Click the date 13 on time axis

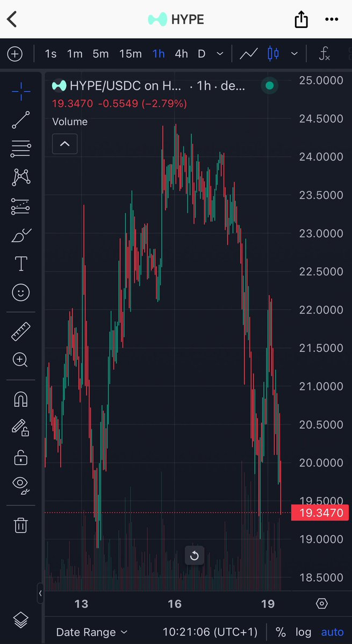pos(81,604)
